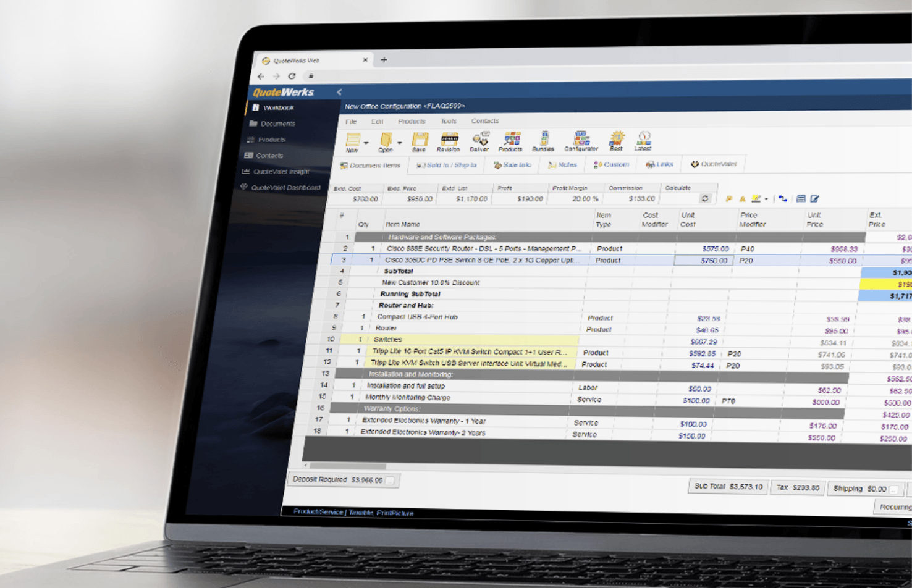The height and width of the screenshot is (588, 912).
Task: Click the edit pencil icon above the grid
Action: click(815, 199)
